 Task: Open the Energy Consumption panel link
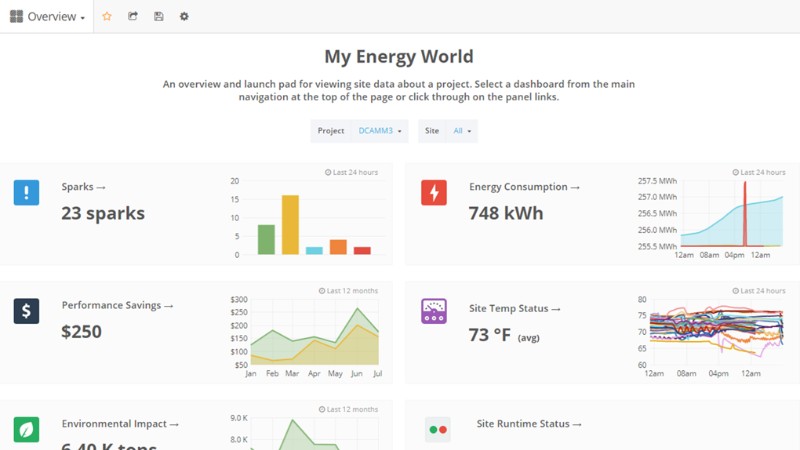[524, 187]
